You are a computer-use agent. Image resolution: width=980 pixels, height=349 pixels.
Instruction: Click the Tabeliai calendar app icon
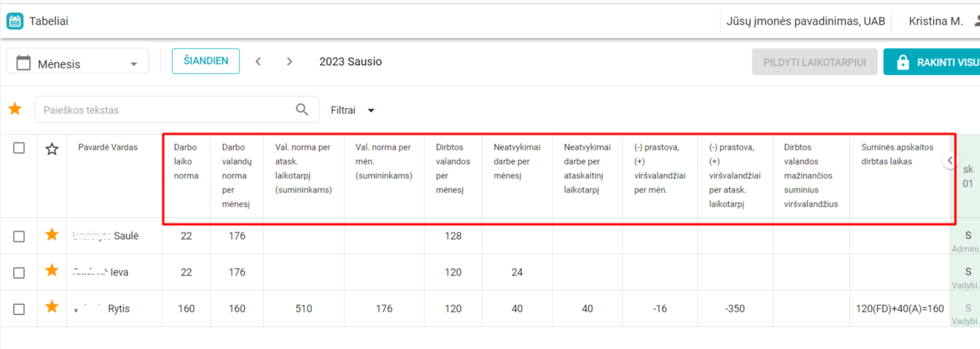click(15, 21)
